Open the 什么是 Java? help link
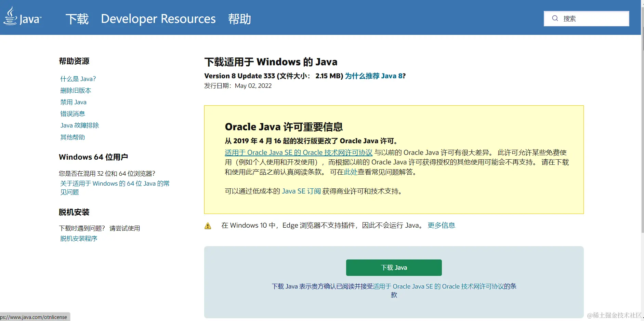 78,79
